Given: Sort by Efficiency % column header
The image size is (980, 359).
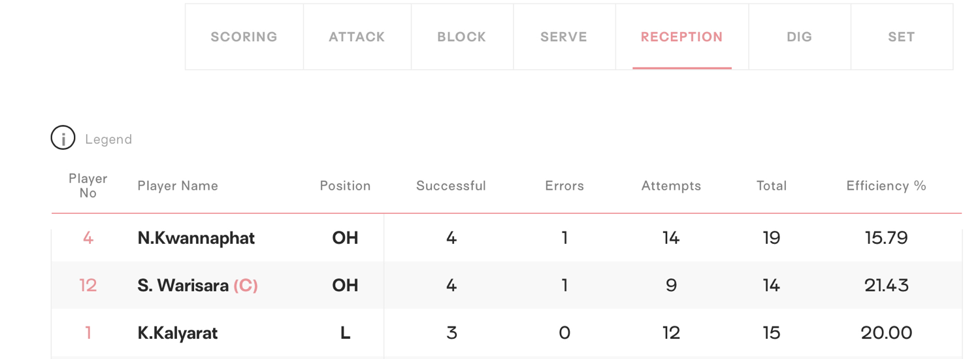Looking at the screenshot, I should pyautogui.click(x=887, y=186).
